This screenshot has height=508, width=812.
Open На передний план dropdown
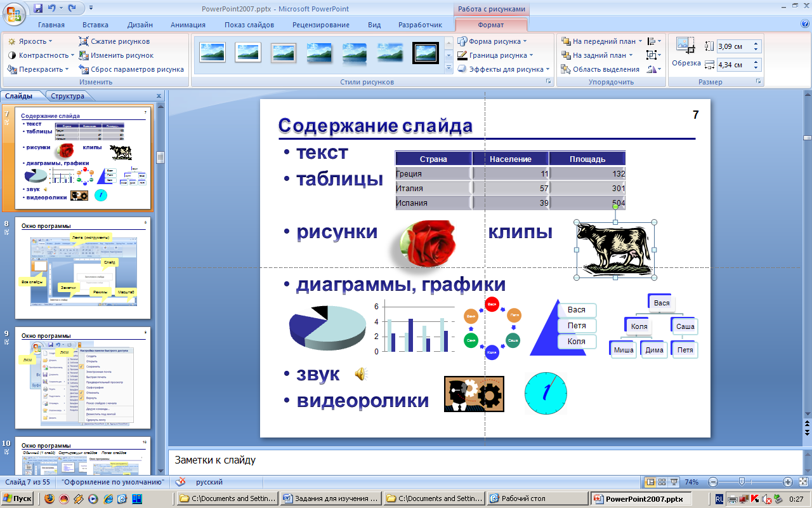(602, 41)
